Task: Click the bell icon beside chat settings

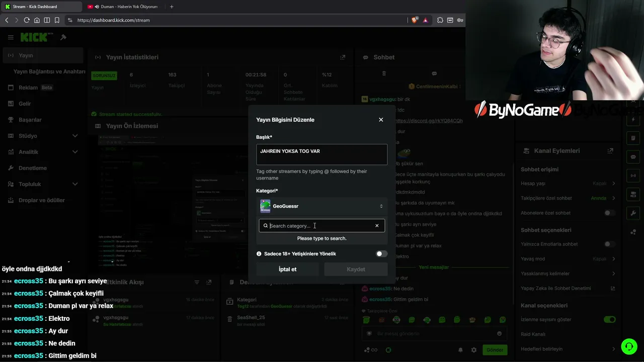Action: 460,350
